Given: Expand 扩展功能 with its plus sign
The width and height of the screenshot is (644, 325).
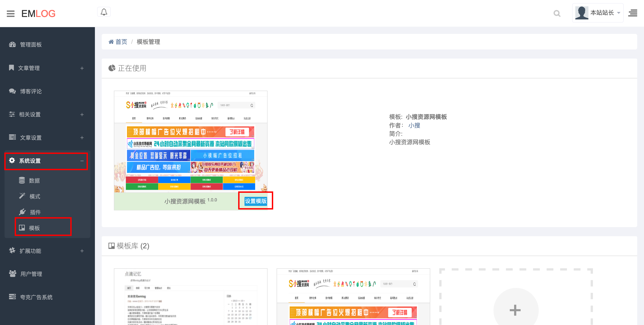Looking at the screenshot, I should (x=82, y=251).
